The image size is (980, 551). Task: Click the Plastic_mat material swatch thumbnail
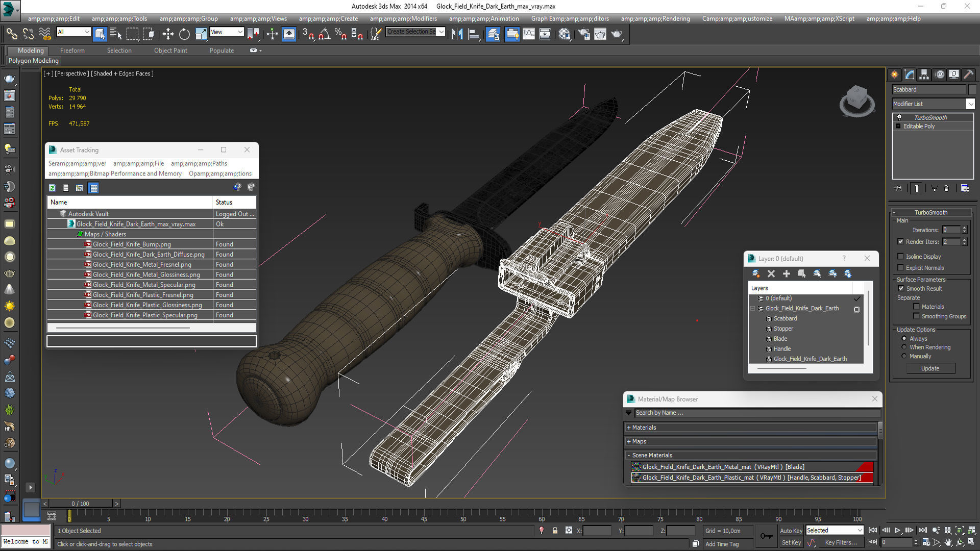(x=636, y=478)
